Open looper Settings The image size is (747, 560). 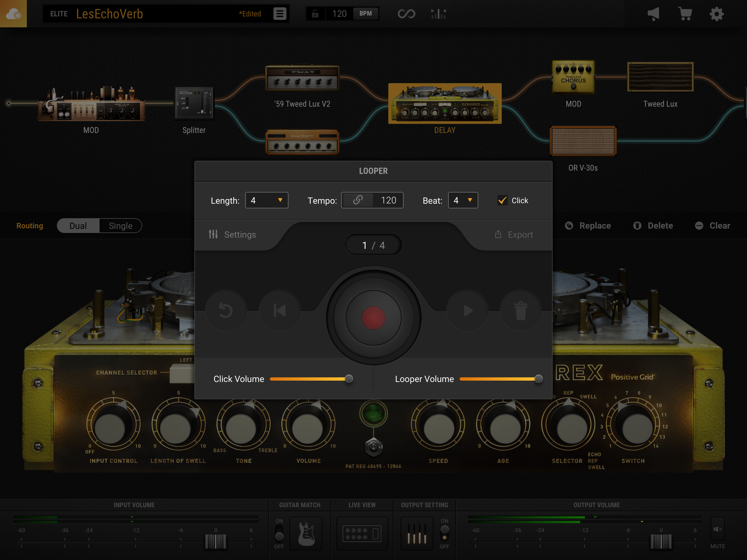tap(233, 234)
